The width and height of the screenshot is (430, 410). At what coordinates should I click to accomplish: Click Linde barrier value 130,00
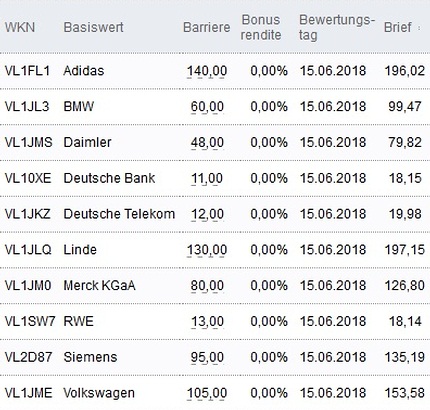[207, 250]
